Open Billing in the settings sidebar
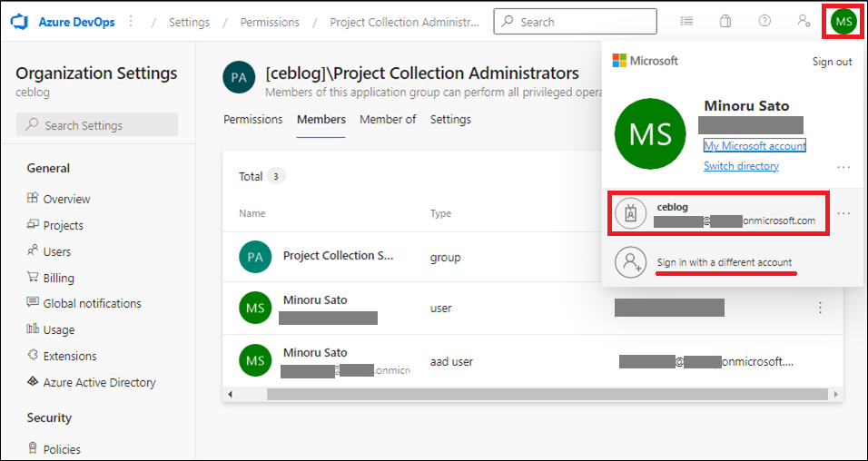 click(x=59, y=278)
